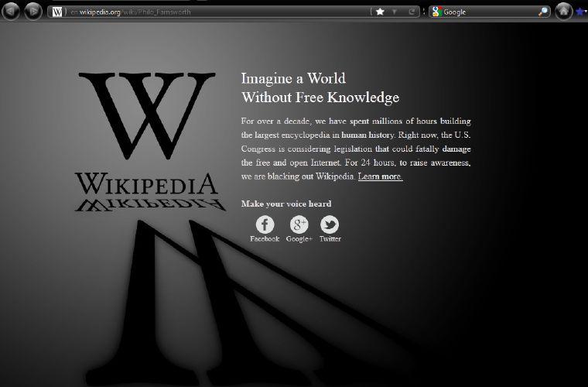Click the browser Back button

(x=11, y=11)
